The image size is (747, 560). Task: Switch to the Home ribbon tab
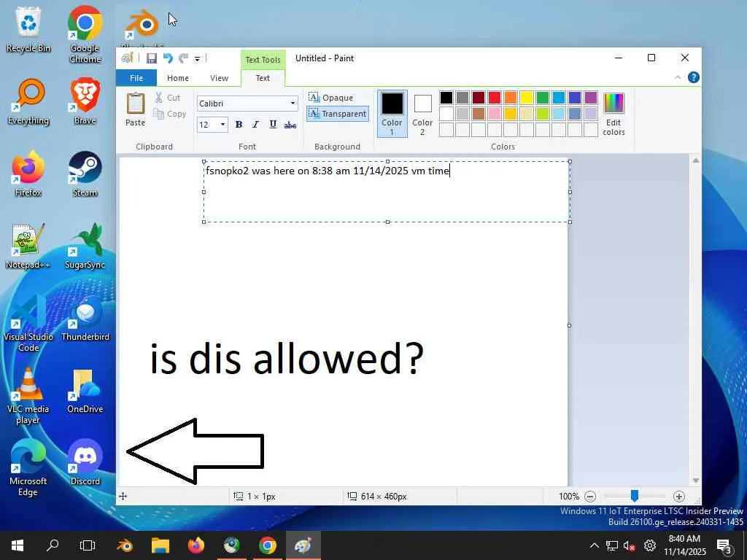[x=178, y=78]
